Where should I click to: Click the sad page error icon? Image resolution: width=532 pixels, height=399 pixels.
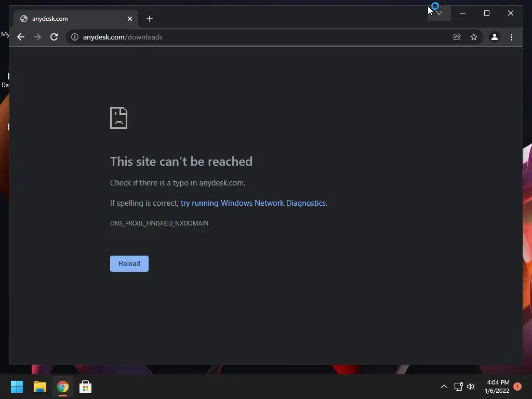point(119,118)
